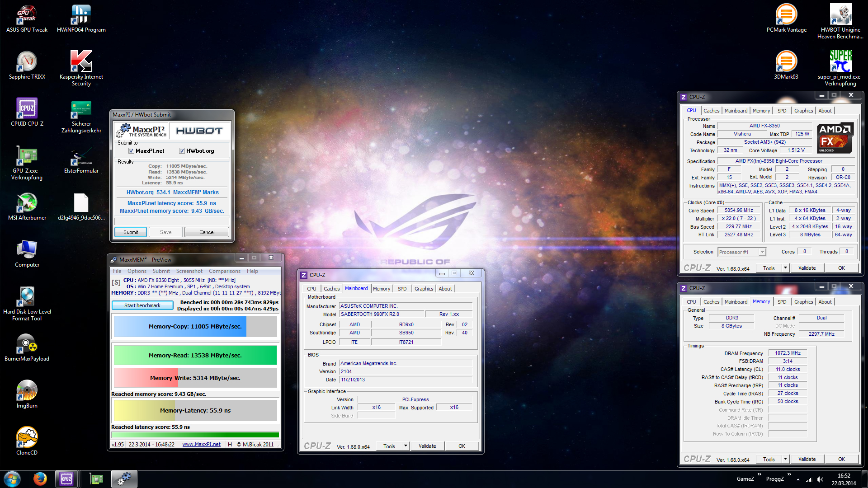Image resolution: width=868 pixels, height=488 pixels.
Task: Switch to MaxxMEM taskbar button
Action: click(124, 479)
